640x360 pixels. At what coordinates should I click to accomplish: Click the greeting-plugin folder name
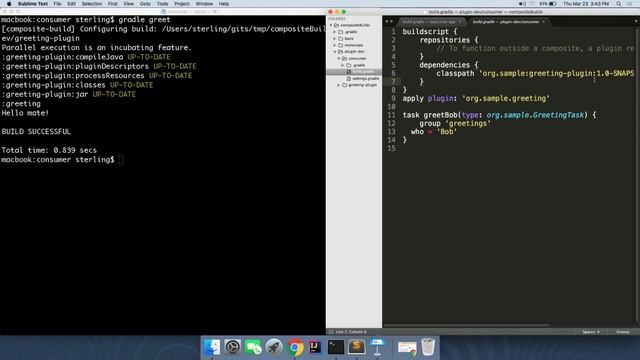point(362,85)
